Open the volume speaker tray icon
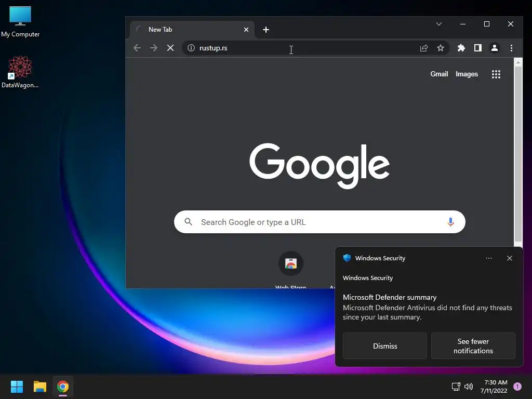The height and width of the screenshot is (399, 532). [469, 387]
